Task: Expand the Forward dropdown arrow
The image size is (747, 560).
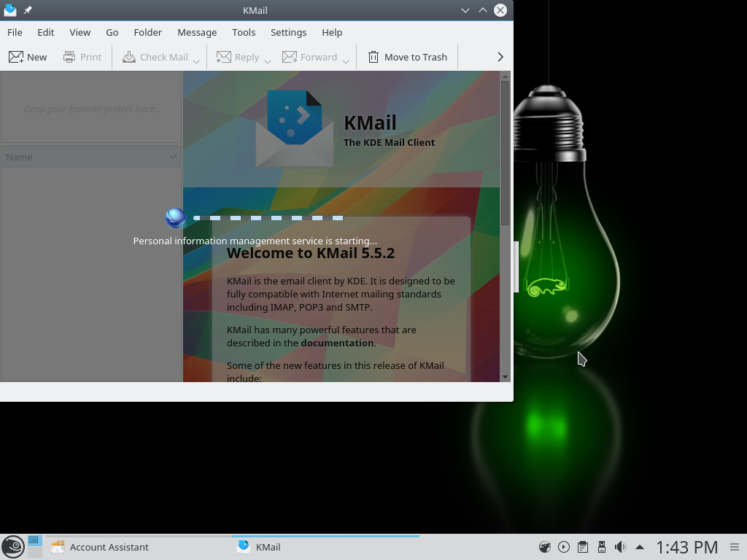Action: [346, 61]
